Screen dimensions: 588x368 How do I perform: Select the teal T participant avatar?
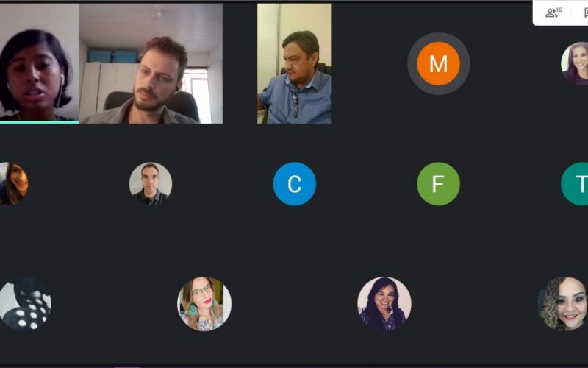click(x=575, y=183)
